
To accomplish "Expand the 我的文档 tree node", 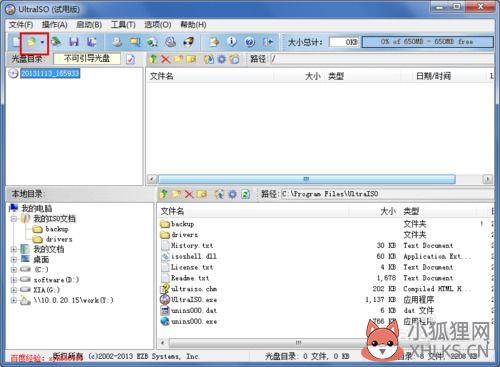I will pyautogui.click(x=14, y=249).
